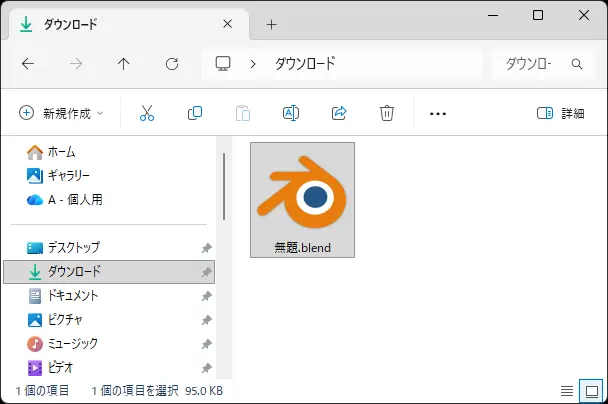Select the 無題.blend Blender file thumbnail
This screenshot has width=608, height=404.
(302, 193)
